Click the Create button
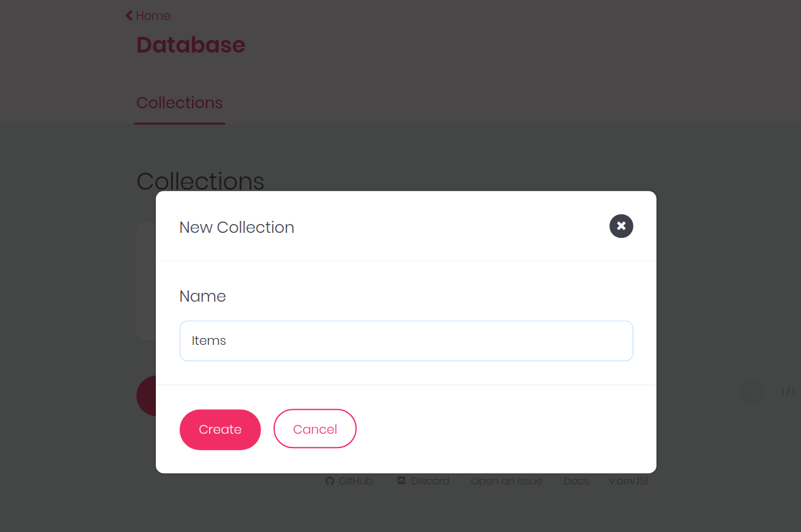The image size is (801, 532). coord(220,429)
